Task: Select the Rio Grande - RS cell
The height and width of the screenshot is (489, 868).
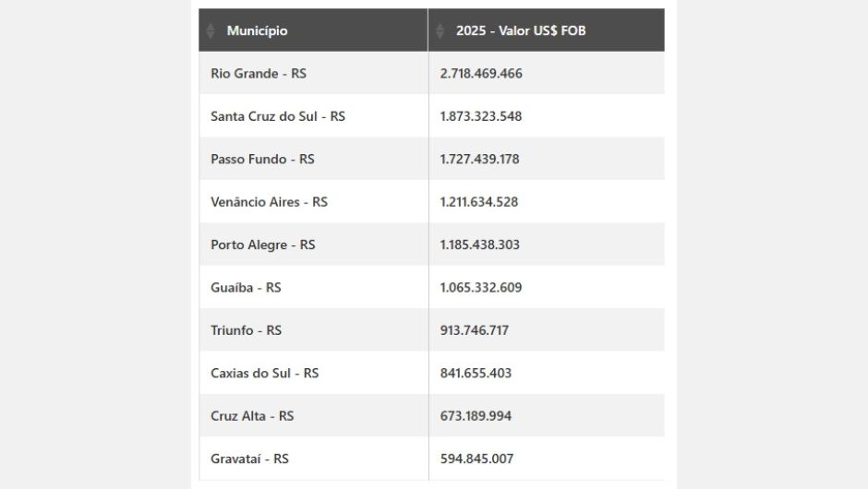Action: click(x=259, y=74)
